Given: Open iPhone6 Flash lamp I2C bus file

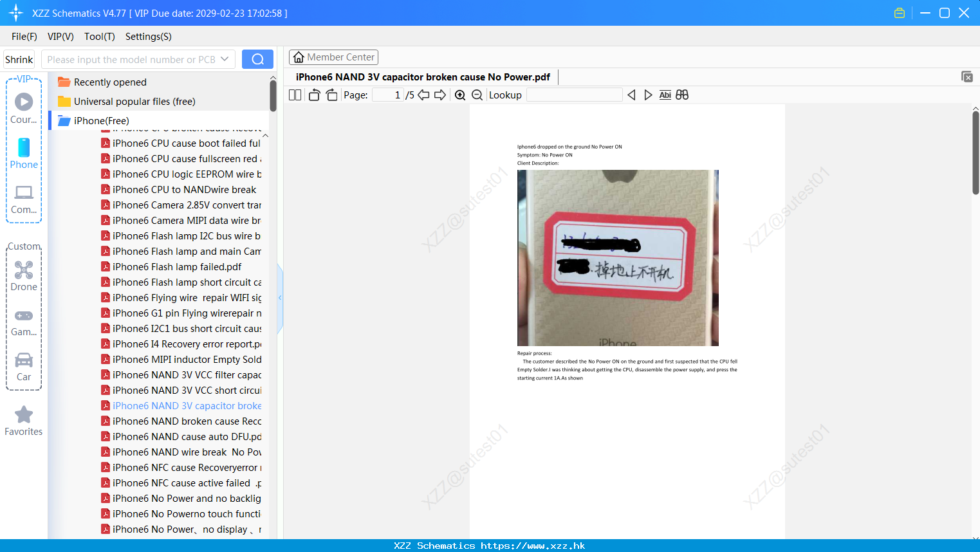Looking at the screenshot, I should coord(186,236).
